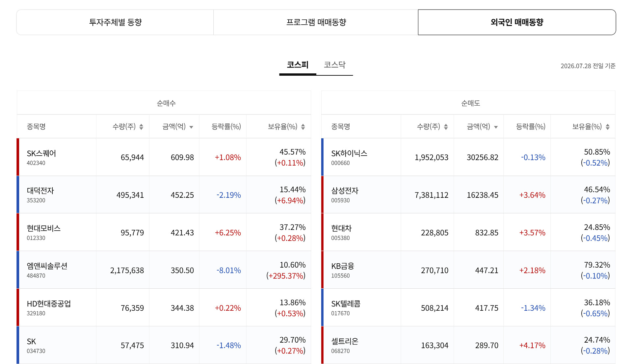Select the 코스피 market tab
632x364 pixels.
pos(298,65)
